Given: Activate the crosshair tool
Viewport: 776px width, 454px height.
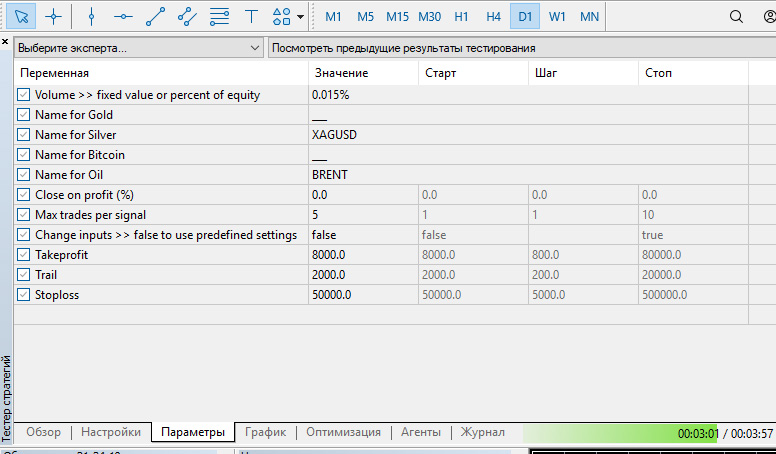Looking at the screenshot, I should [53, 16].
